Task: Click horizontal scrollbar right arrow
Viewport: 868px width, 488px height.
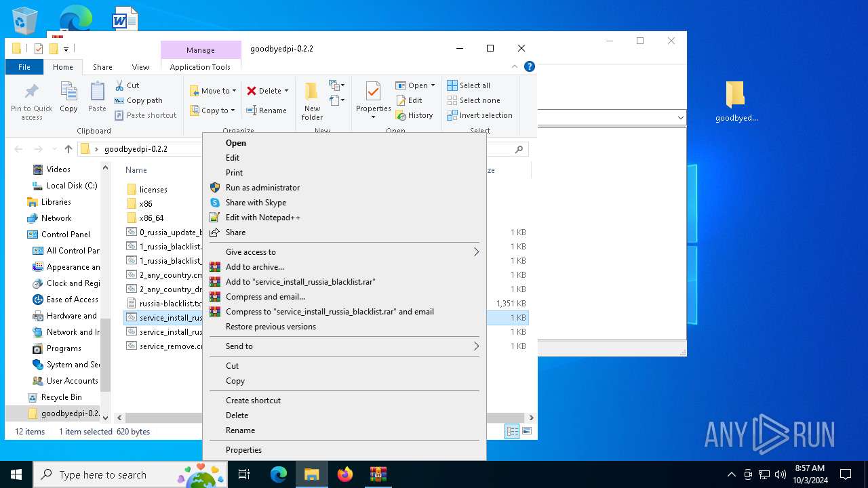Action: [x=531, y=418]
